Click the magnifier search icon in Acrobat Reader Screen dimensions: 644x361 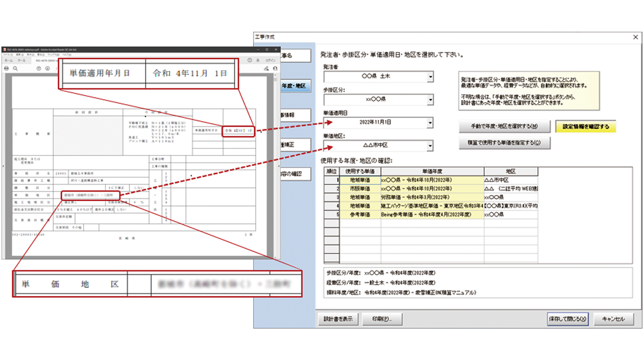(x=16, y=68)
